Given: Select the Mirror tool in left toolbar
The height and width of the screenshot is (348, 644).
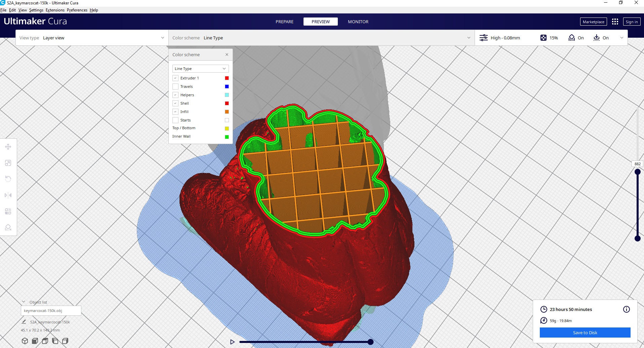Looking at the screenshot, I should 8,195.
